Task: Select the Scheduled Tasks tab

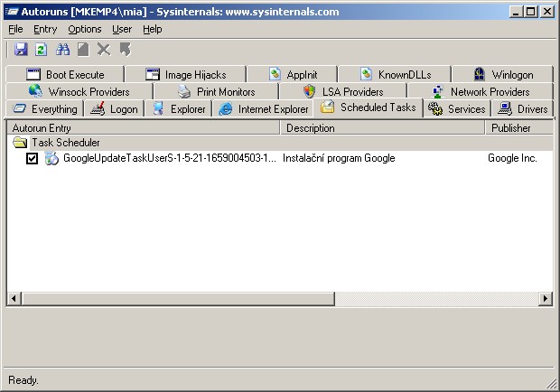Action: coord(368,107)
